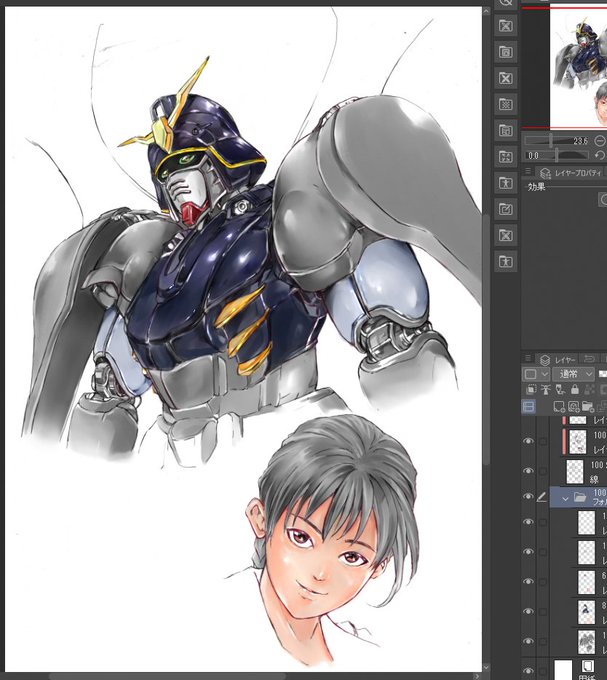607x680 pixels.
Task: Select the hair shading layer thumbnail
Action: click(x=587, y=641)
